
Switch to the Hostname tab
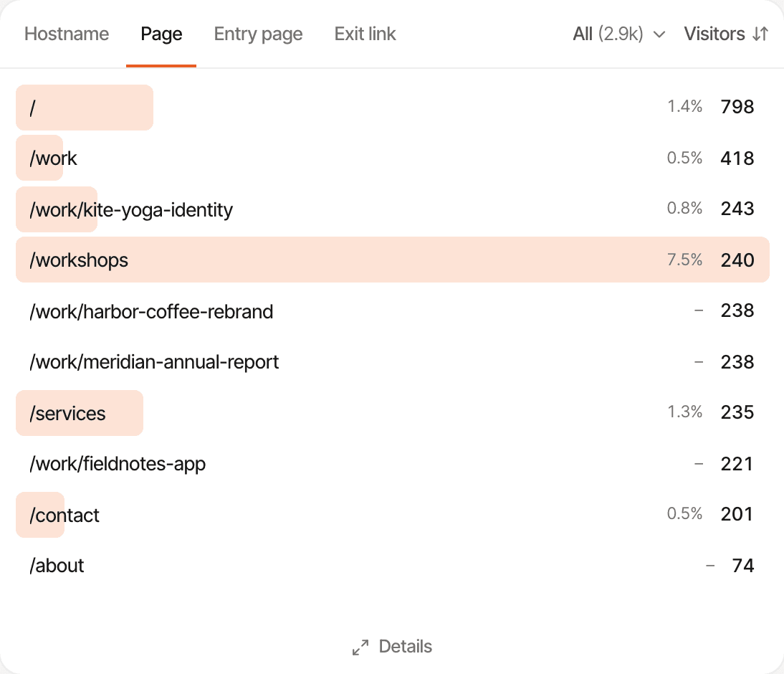(67, 34)
